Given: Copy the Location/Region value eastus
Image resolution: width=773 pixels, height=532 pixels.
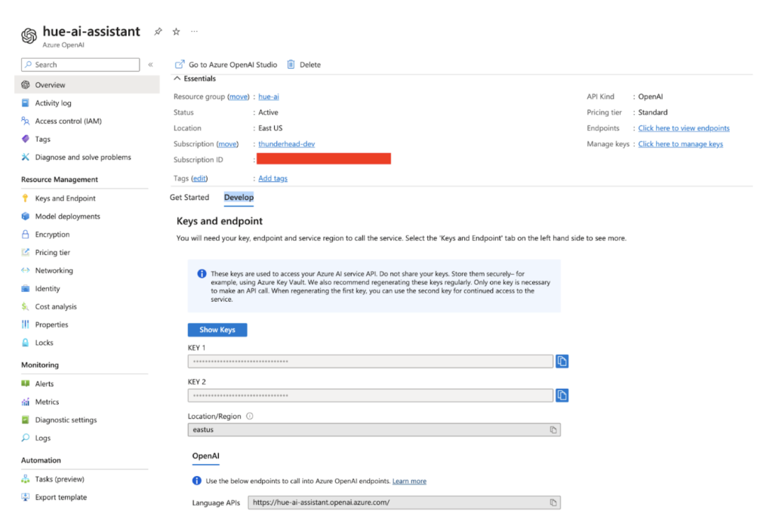Looking at the screenshot, I should [553, 429].
